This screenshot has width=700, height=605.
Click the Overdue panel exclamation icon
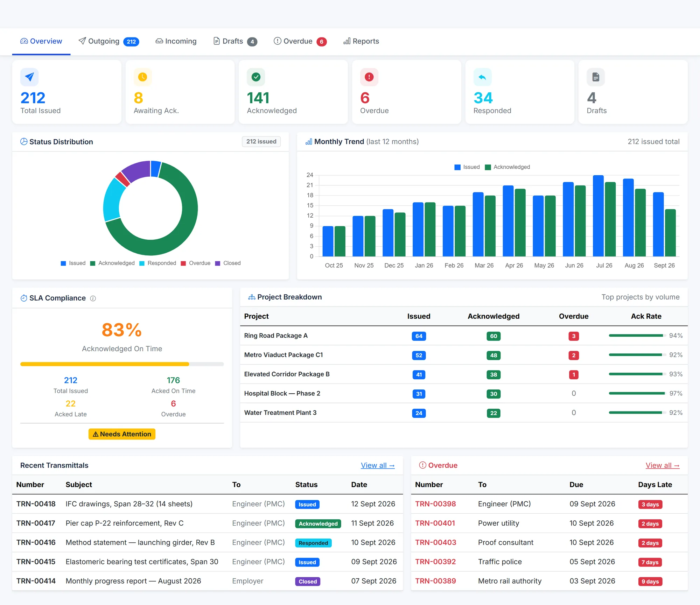[423, 465]
